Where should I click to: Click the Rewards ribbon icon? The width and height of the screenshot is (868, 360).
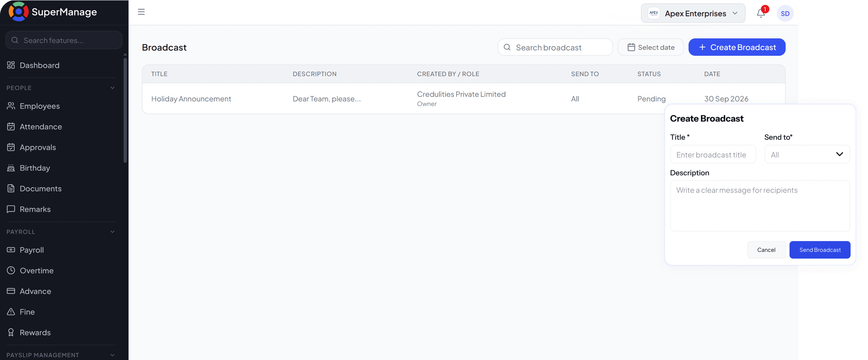(11, 332)
